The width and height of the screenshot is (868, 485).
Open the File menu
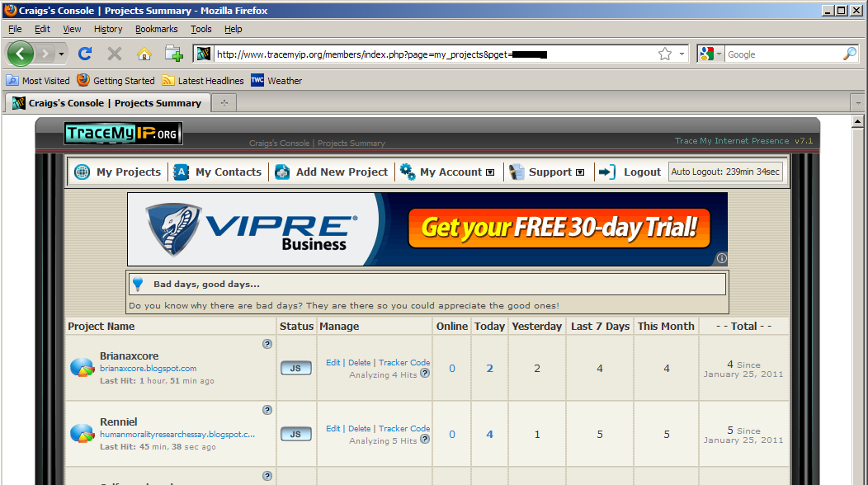click(x=15, y=29)
